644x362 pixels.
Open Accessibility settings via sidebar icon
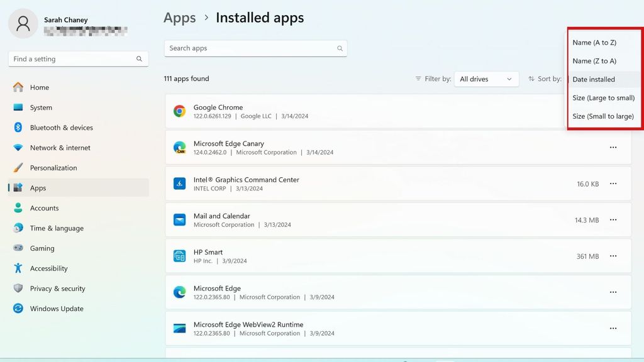click(21, 268)
